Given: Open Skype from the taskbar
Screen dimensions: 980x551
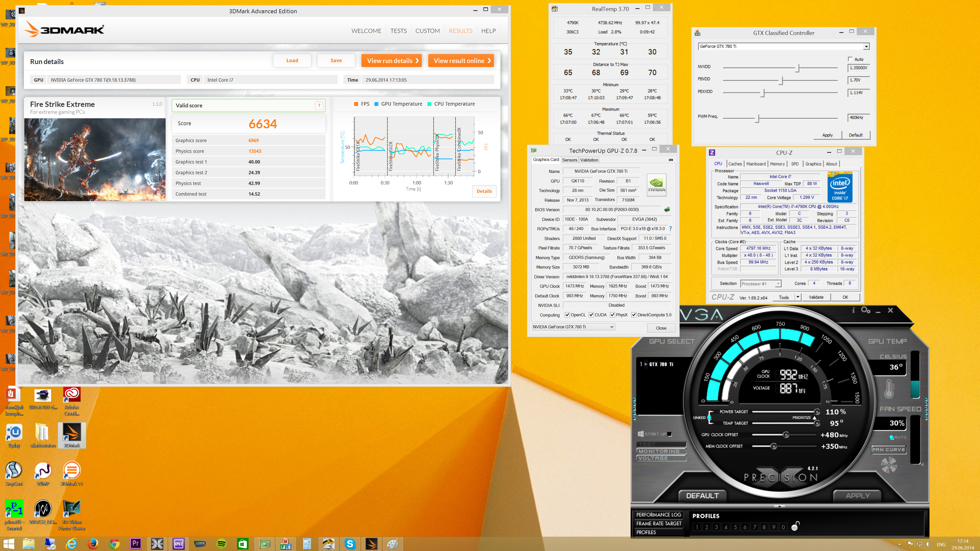Looking at the screenshot, I should point(350,544).
